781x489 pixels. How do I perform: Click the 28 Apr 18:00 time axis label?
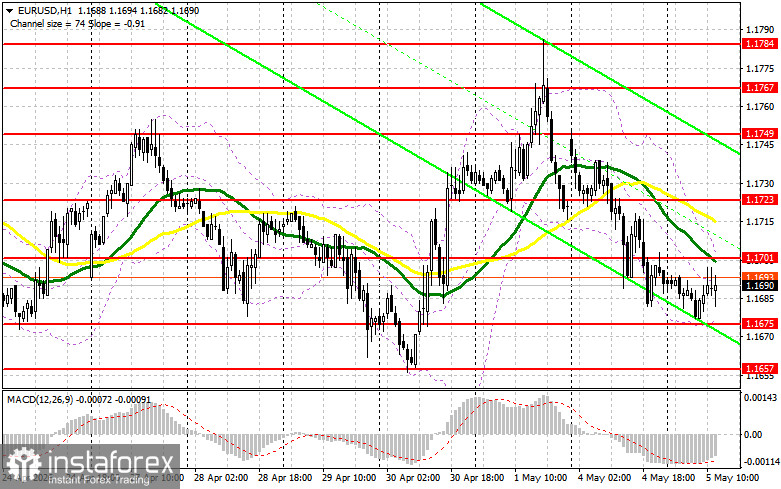285,478
